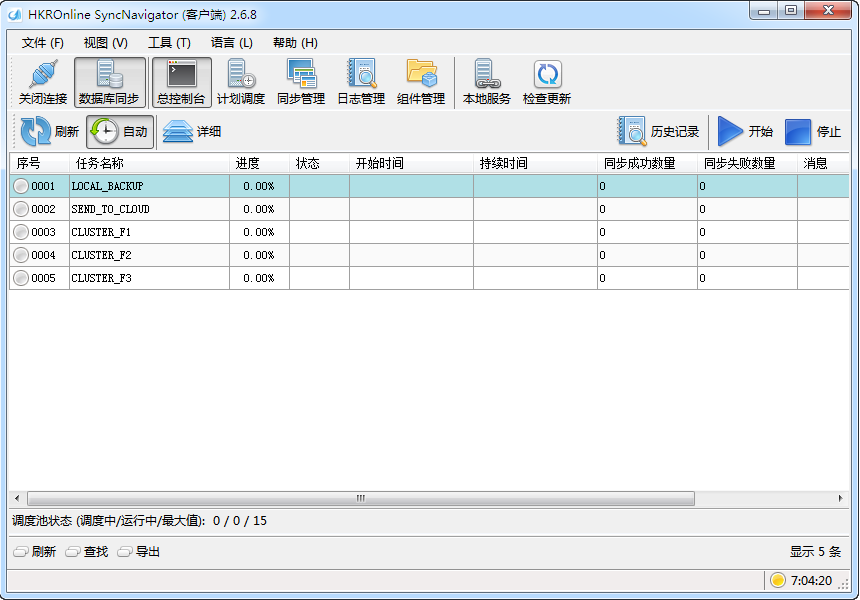The image size is (860, 600).
Task: Click 停止 stop button
Action: [813, 131]
